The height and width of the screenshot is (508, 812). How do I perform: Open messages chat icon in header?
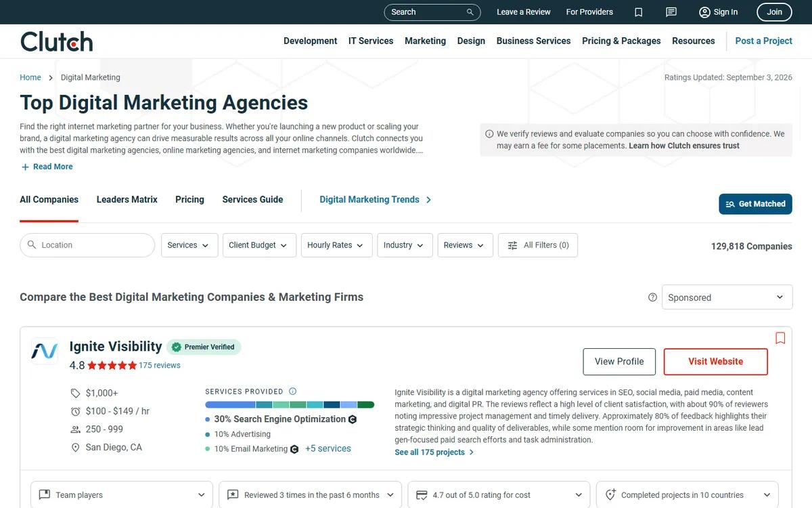point(671,12)
